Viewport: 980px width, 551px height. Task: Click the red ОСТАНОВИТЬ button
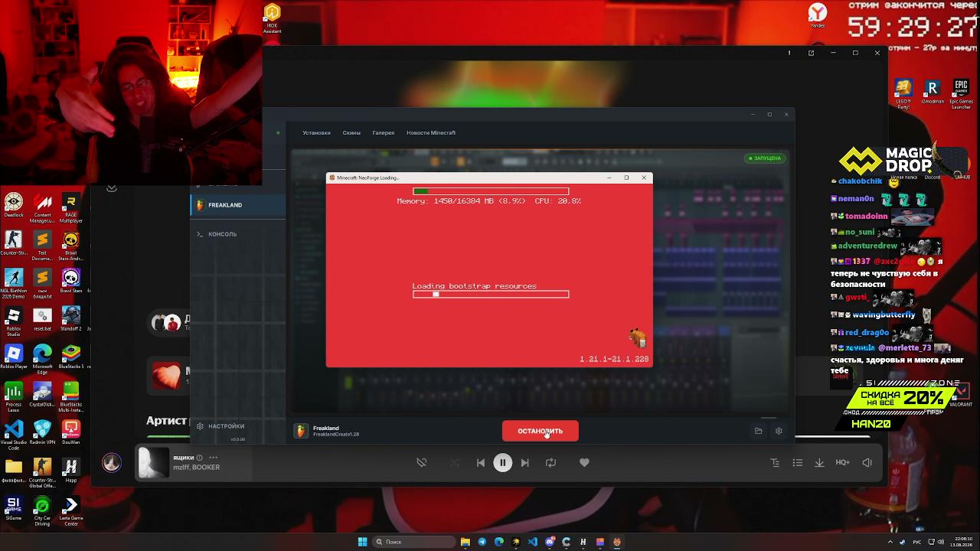point(541,431)
